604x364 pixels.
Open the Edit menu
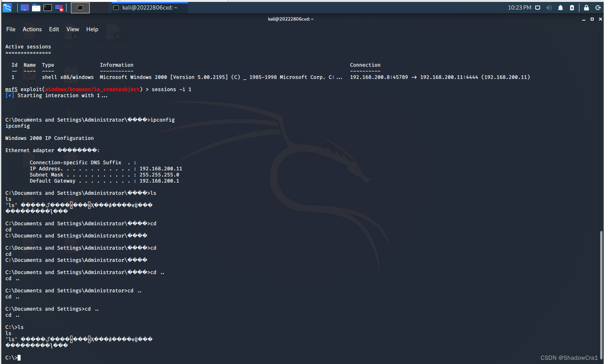54,29
